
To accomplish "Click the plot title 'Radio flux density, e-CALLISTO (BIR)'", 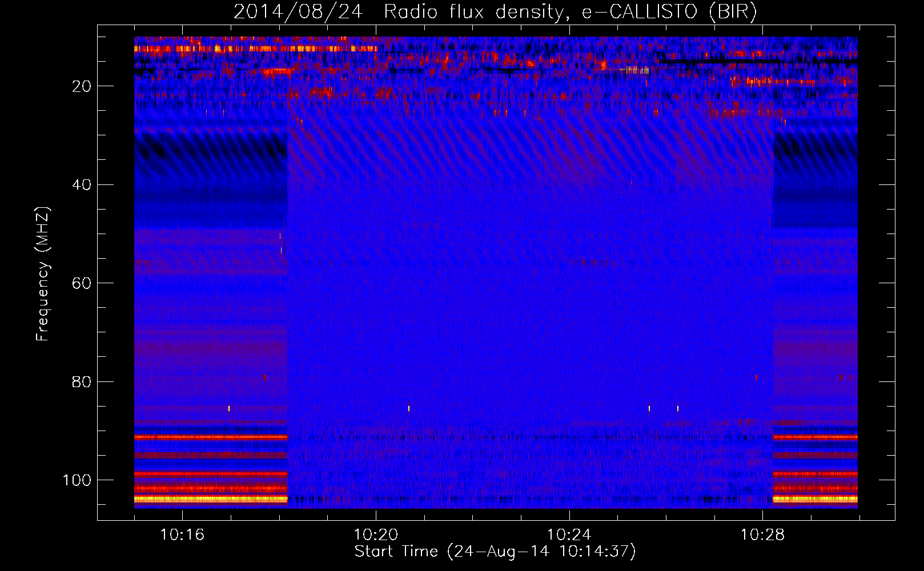I will coord(570,12).
